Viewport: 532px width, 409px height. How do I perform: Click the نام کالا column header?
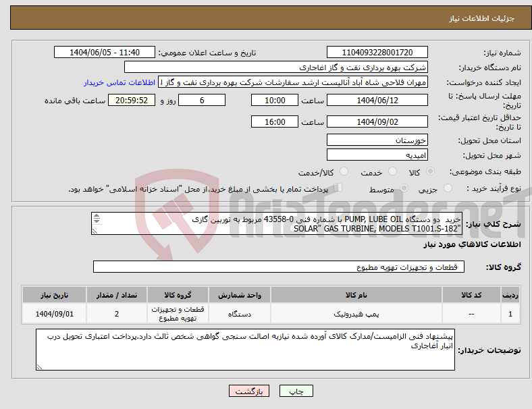(x=356, y=295)
